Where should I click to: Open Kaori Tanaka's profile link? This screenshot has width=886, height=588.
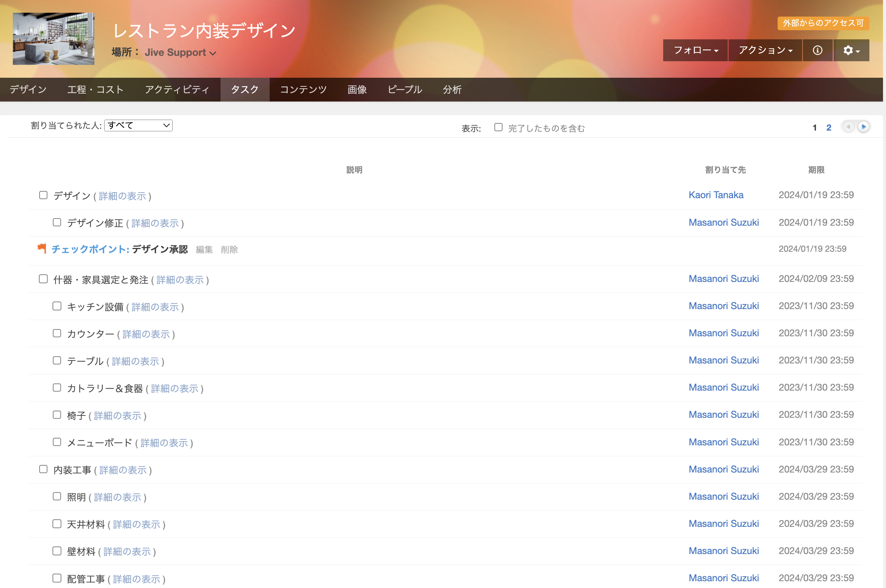pyautogui.click(x=716, y=195)
